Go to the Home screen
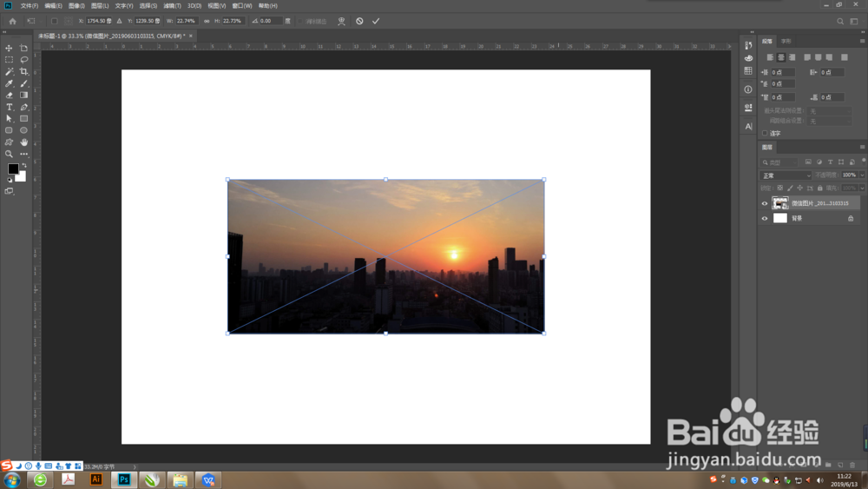This screenshot has height=489, width=868. coord(13,21)
